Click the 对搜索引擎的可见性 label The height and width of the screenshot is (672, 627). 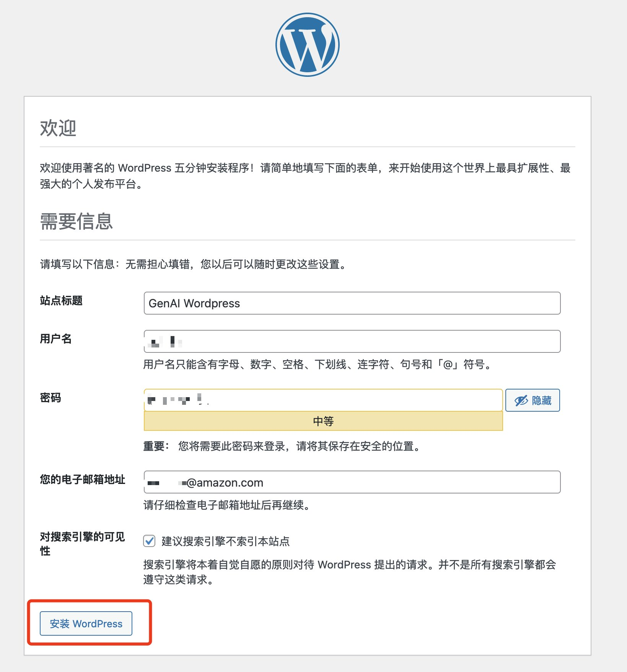coord(83,544)
